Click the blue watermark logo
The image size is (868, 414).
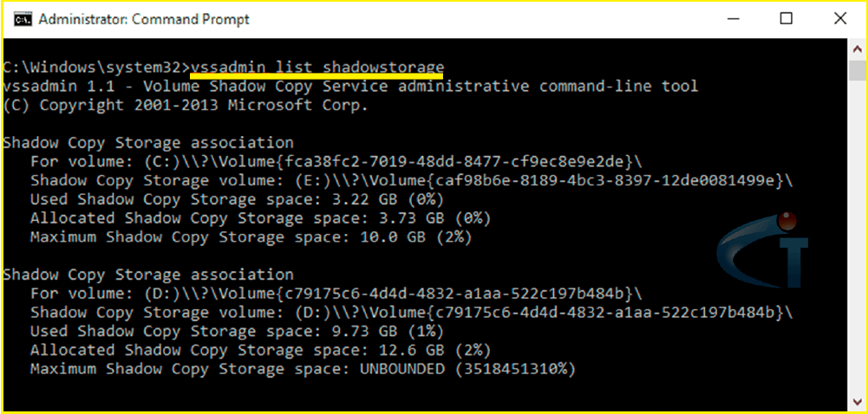[x=763, y=249]
